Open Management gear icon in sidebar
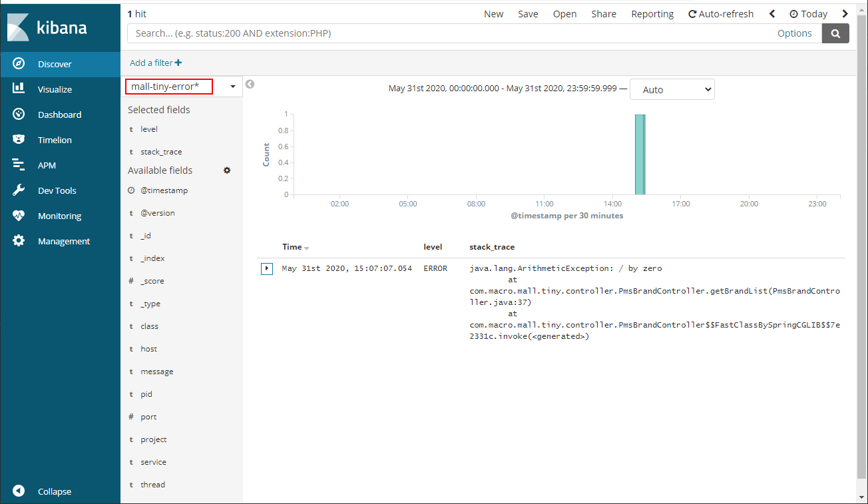 pyautogui.click(x=19, y=241)
